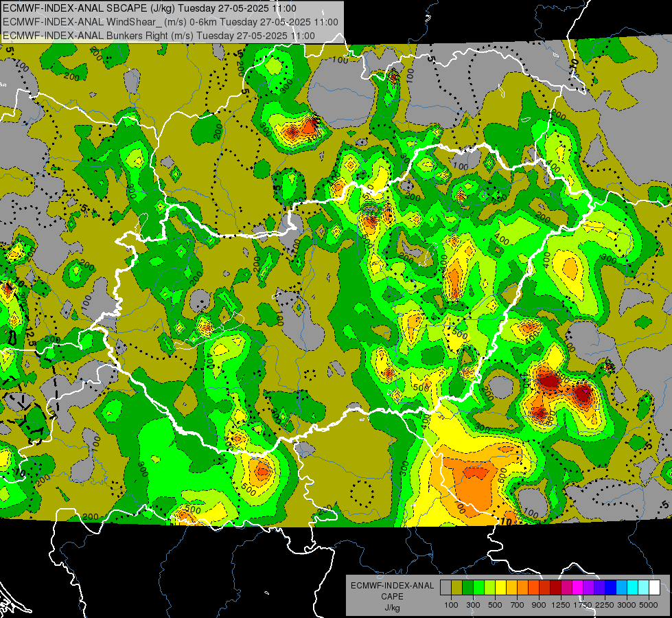Click the bright magenta legend swatch
The width and height of the screenshot is (672, 618).
(x=578, y=588)
